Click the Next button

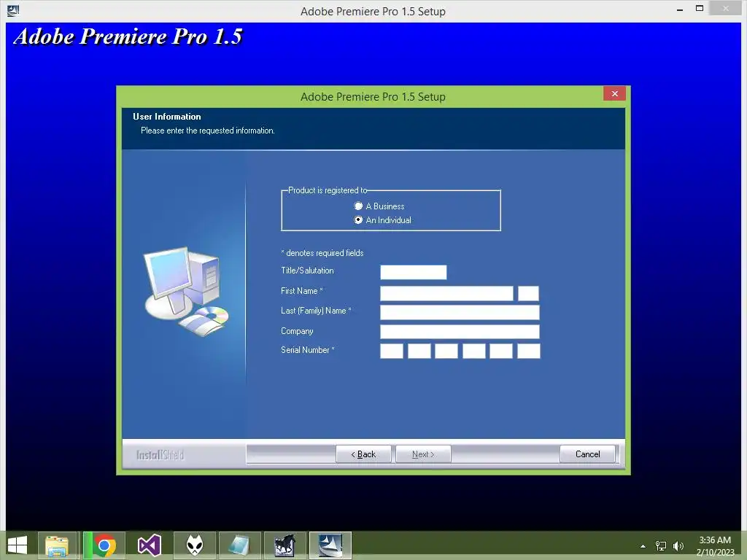coord(423,454)
